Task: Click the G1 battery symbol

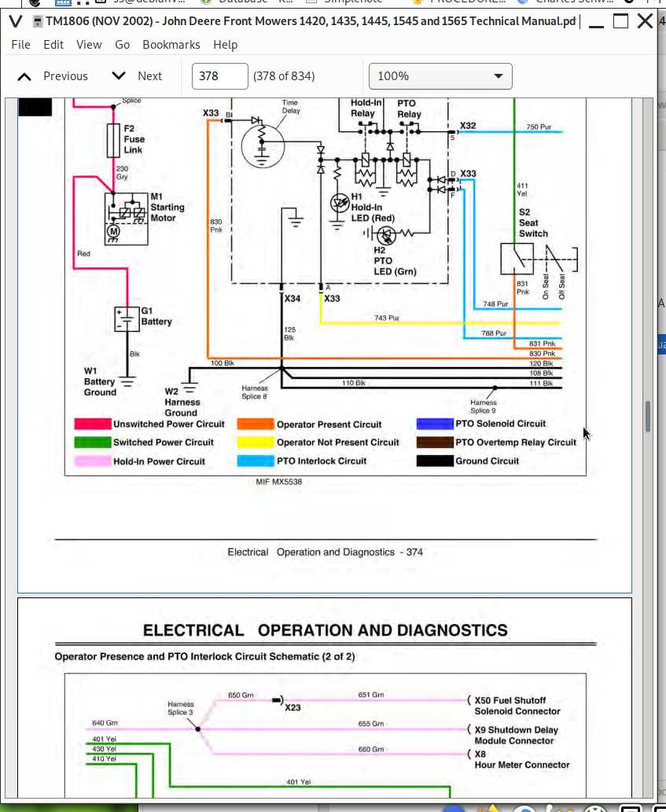Action: 127,319
